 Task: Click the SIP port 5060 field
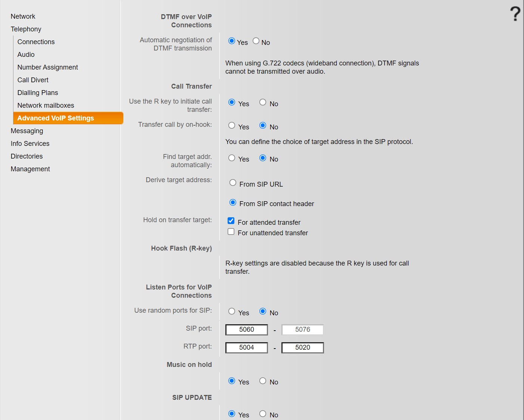point(247,329)
